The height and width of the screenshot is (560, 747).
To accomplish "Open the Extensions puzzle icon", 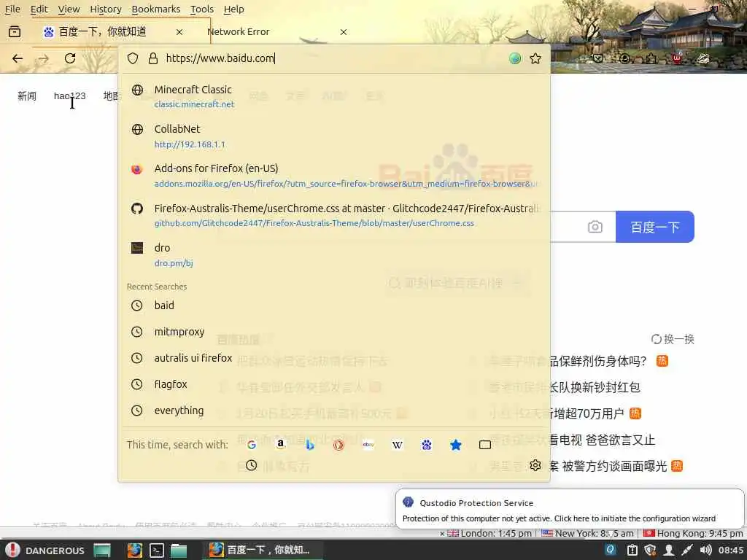I will [x=651, y=58].
